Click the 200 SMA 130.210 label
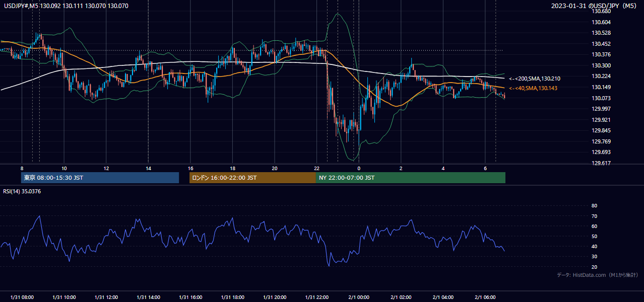 [x=534, y=79]
